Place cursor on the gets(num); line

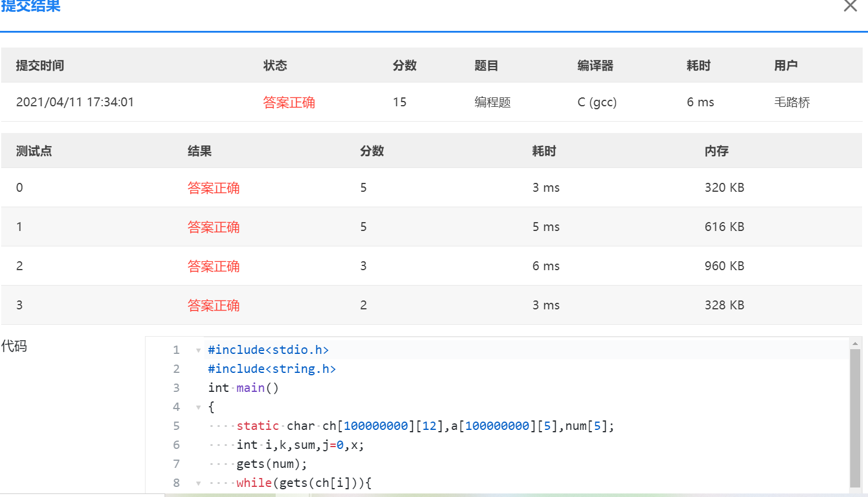coord(272,464)
